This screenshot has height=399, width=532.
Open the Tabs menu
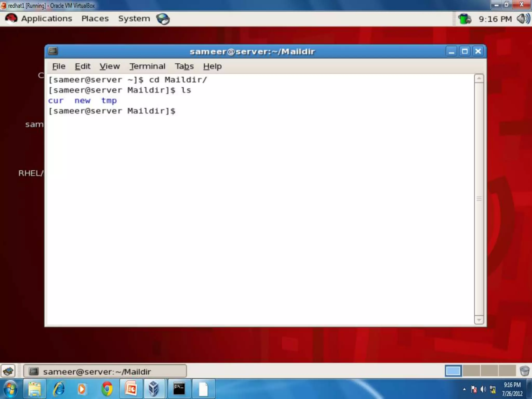tap(184, 66)
